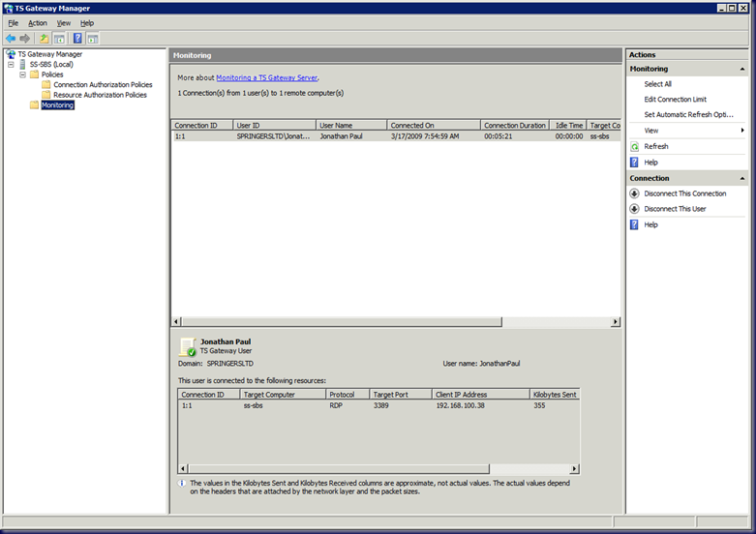Click the Up One Level toolbar icon

coord(44,38)
